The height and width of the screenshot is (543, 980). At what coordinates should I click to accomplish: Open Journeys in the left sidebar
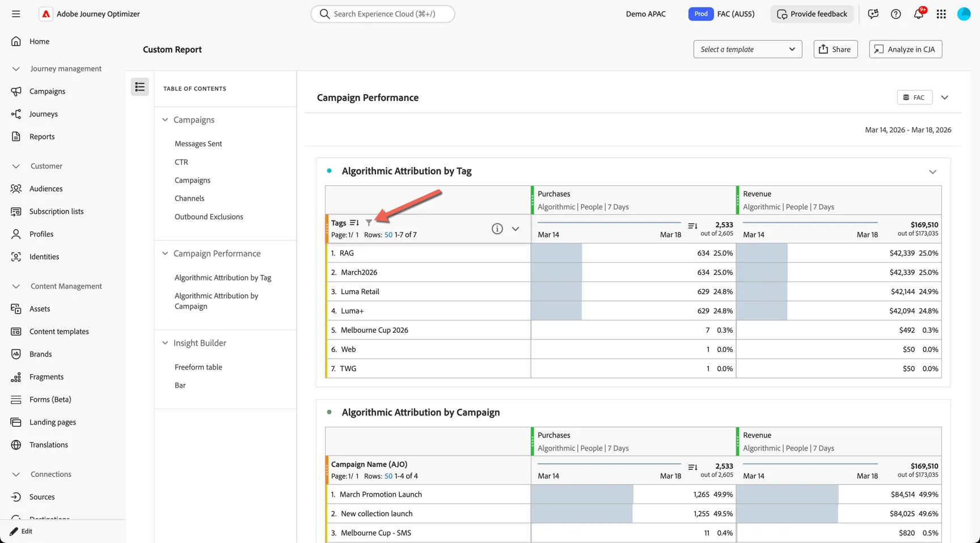pos(43,114)
